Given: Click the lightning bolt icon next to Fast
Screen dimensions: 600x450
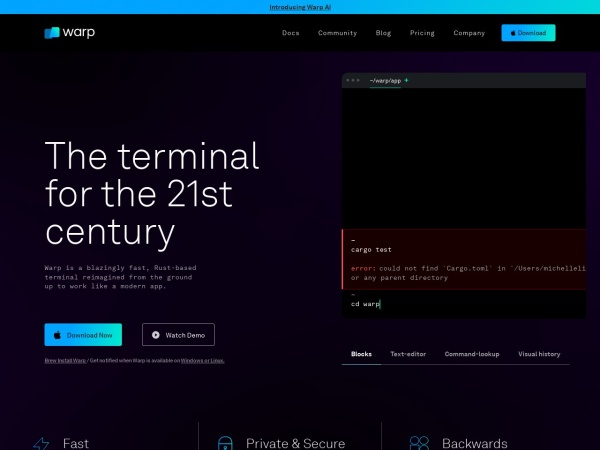Looking at the screenshot, I should pos(41,443).
